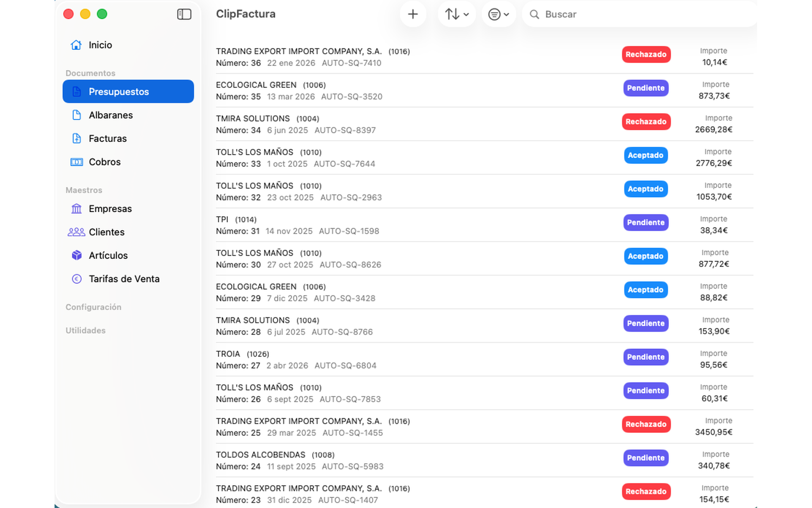
Task: Go to Inicio in the sidebar
Action: click(x=128, y=45)
